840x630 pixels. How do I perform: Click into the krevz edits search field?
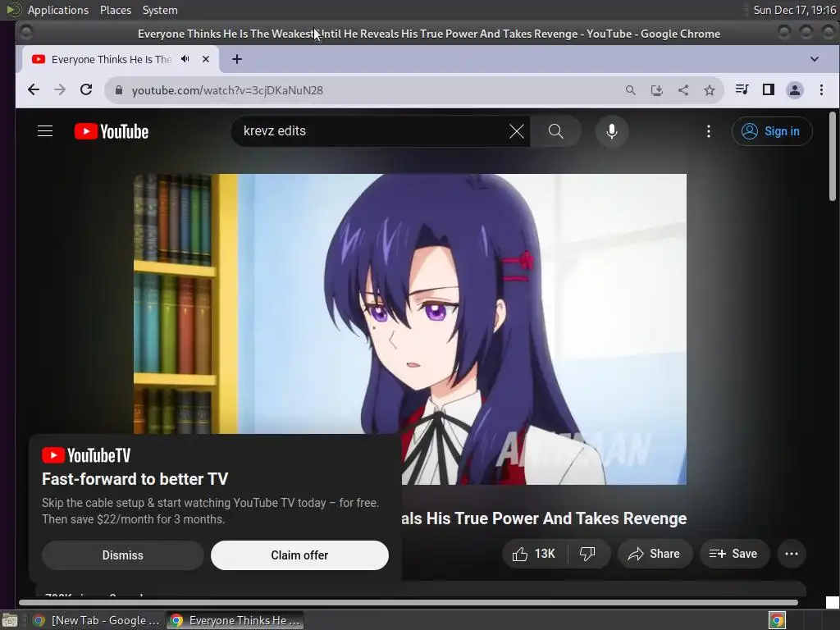point(370,131)
